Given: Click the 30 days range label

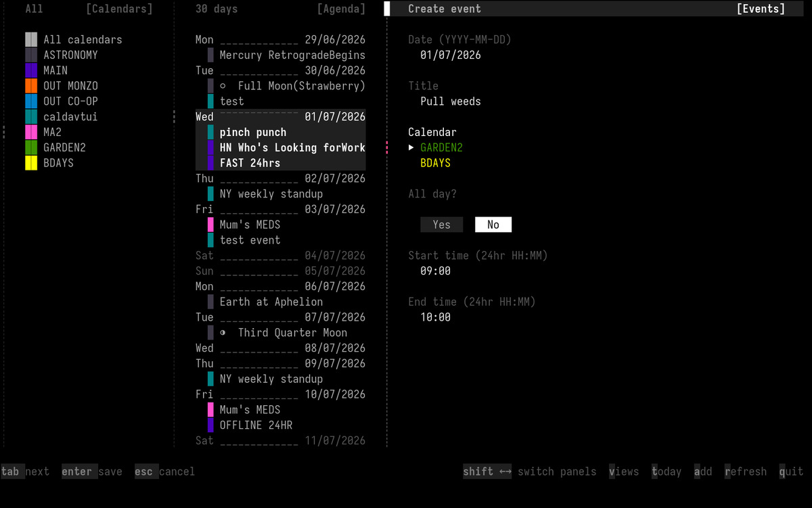Looking at the screenshot, I should (217, 9).
